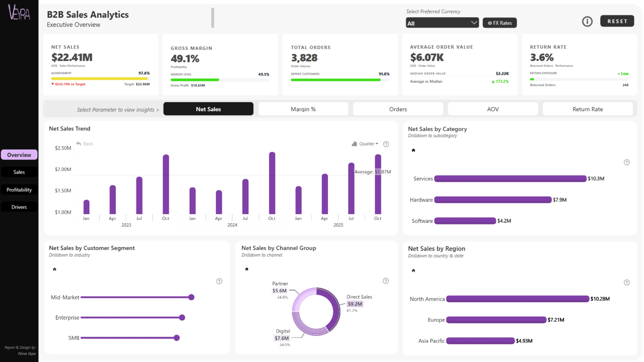644x362 pixels.
Task: Navigate to the Sales page
Action: pos(19,172)
